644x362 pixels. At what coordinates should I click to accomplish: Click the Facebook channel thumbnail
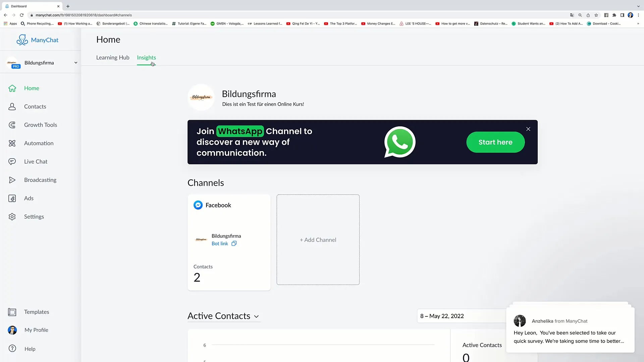coord(229,239)
